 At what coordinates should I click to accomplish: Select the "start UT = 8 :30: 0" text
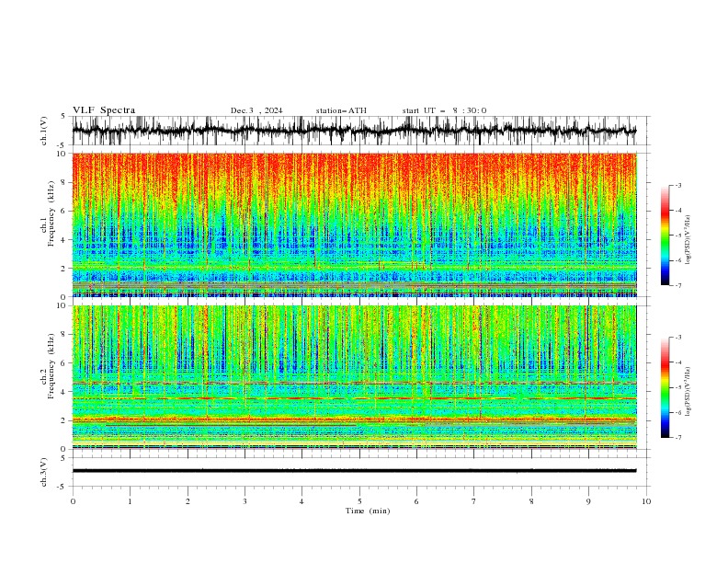(x=444, y=110)
